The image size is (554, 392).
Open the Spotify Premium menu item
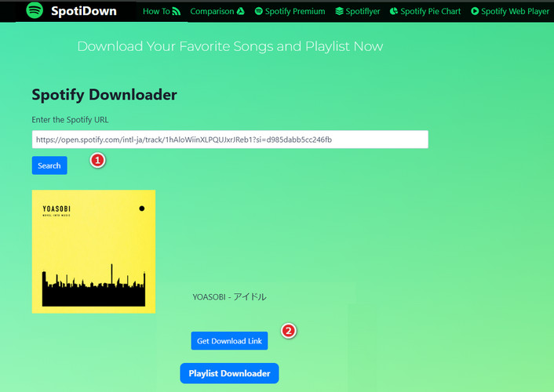pos(295,11)
